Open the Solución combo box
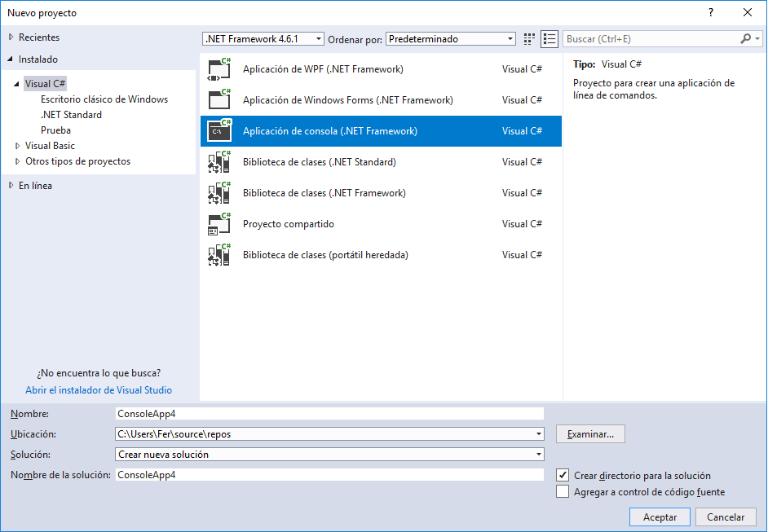 click(x=330, y=455)
